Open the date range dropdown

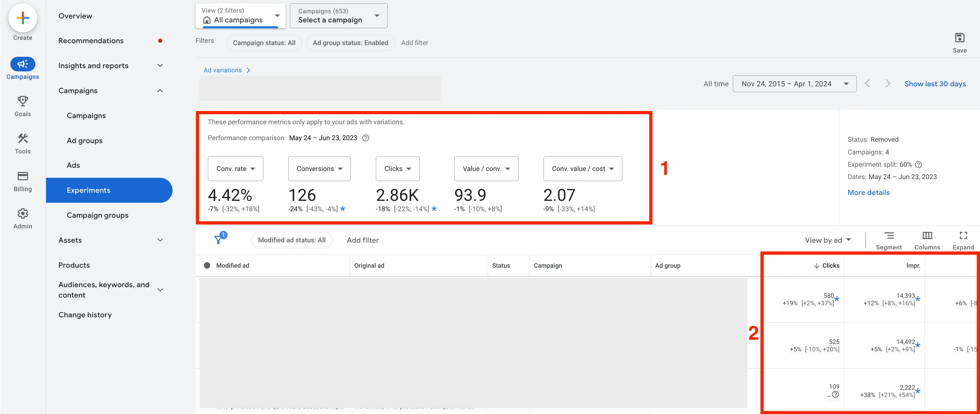[795, 84]
